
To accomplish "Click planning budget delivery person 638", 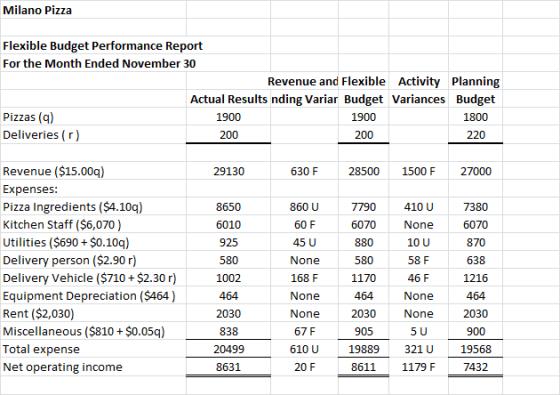I will coord(476,260).
